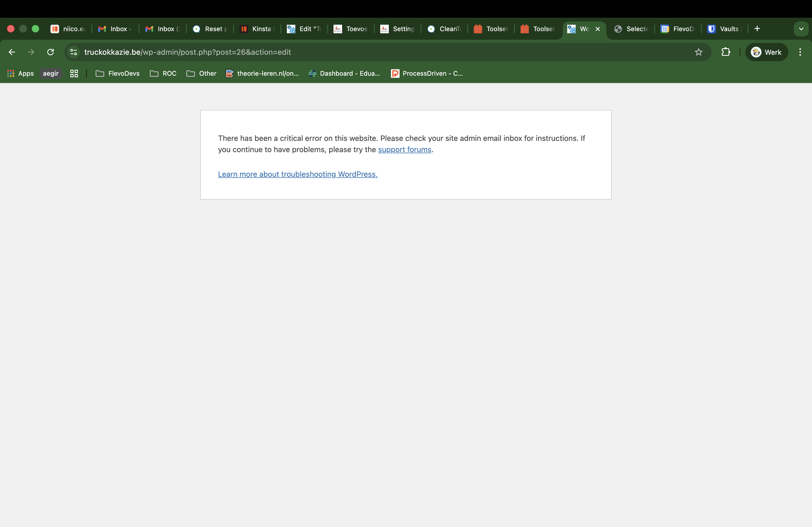Open the Apps grid shortcut

click(x=20, y=73)
